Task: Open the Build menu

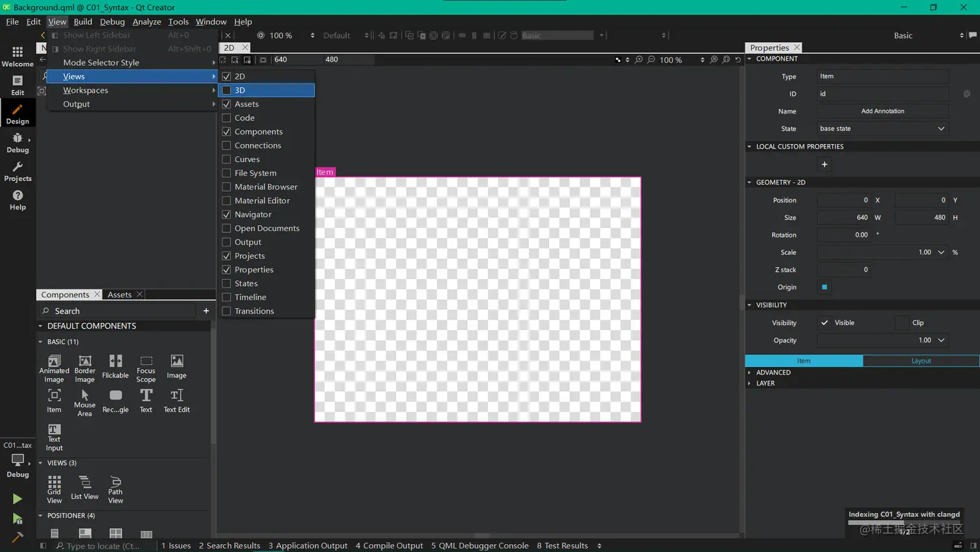Action: point(83,21)
